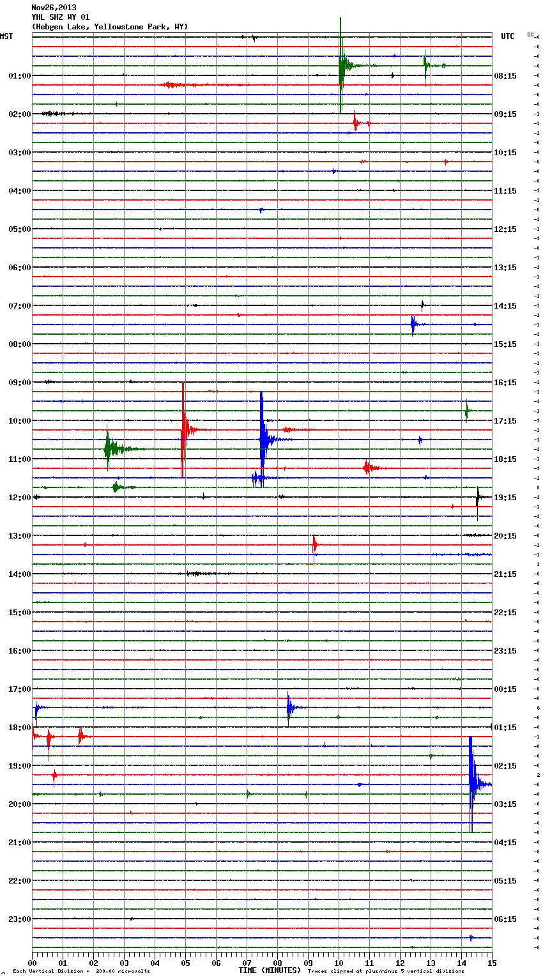Select the 19:00 MST time label
The height and width of the screenshot is (980, 543).
[20, 765]
